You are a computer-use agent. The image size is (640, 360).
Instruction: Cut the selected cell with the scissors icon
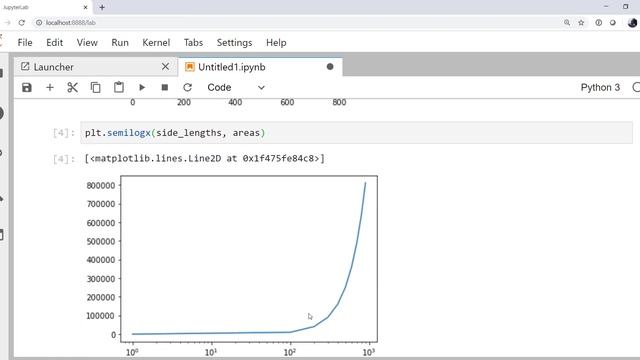point(73,87)
